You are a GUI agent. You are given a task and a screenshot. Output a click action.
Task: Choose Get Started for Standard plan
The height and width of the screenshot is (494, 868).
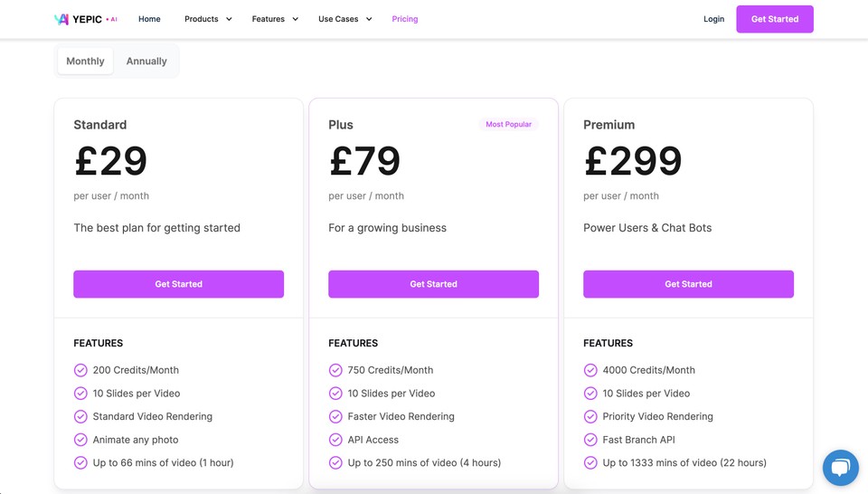[179, 284]
